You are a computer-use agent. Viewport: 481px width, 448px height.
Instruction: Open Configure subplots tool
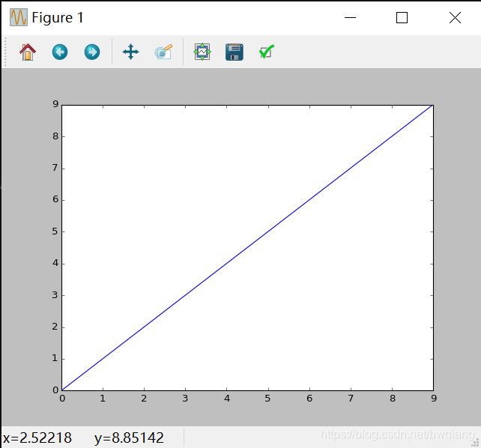tap(202, 52)
